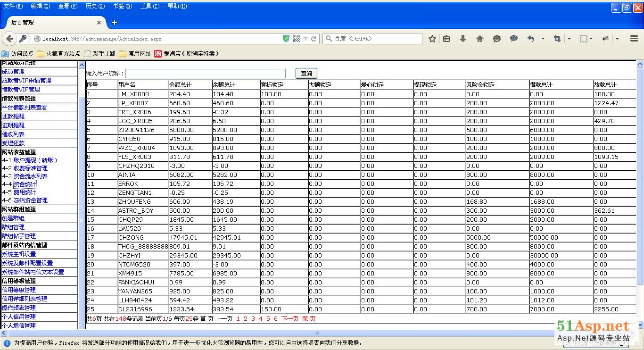Viewport: 644px width, 350px height.
Task: Click 尾页 last page link
Action: (308, 318)
